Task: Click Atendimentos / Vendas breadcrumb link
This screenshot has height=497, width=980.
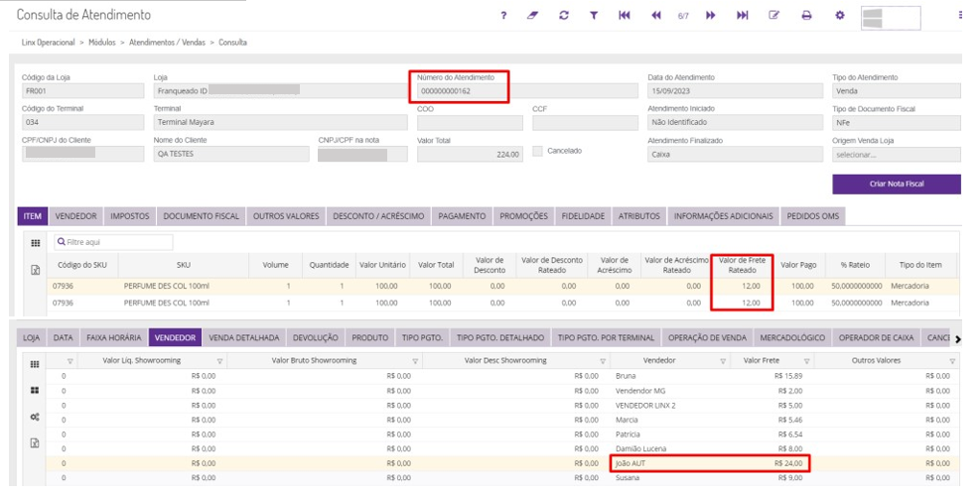Action: pyautogui.click(x=167, y=43)
